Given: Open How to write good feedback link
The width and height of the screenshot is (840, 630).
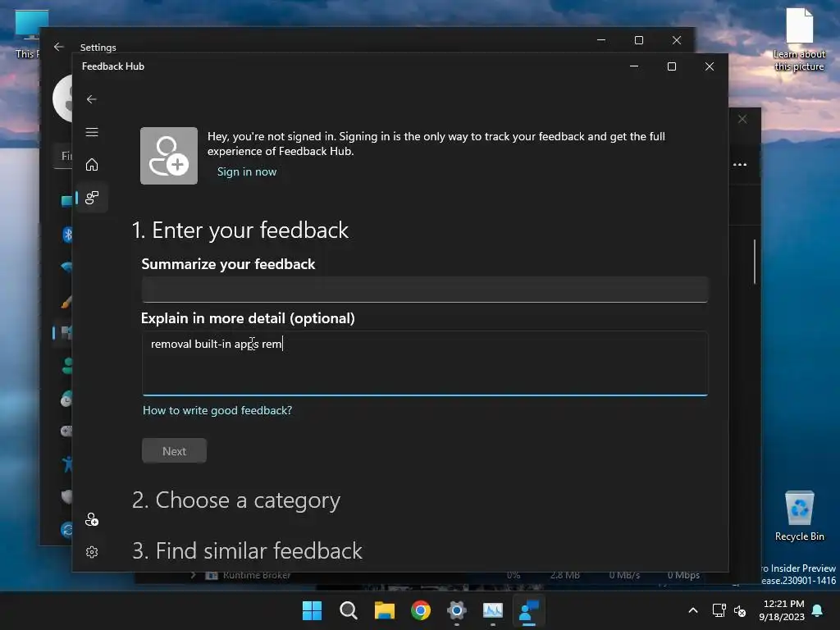Looking at the screenshot, I should [217, 410].
